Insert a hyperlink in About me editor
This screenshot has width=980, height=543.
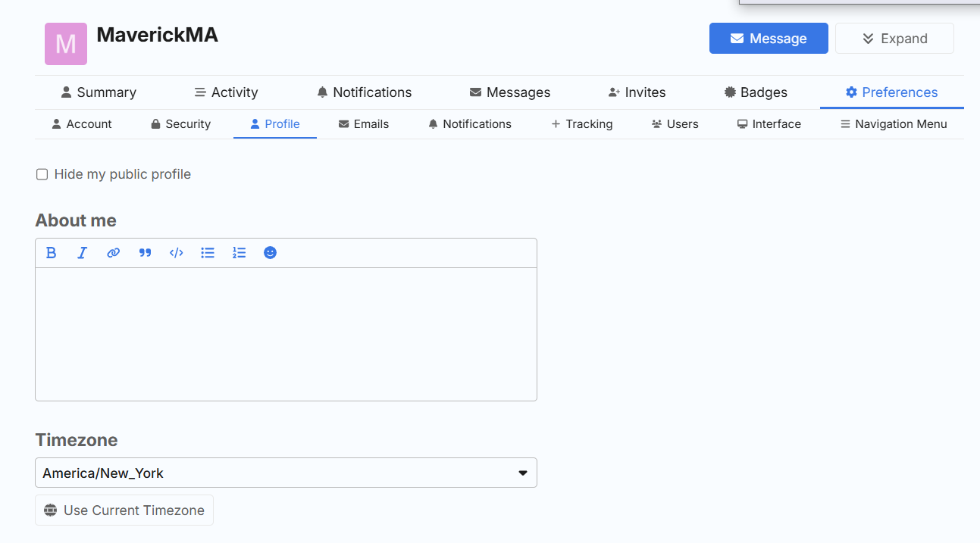coord(114,253)
